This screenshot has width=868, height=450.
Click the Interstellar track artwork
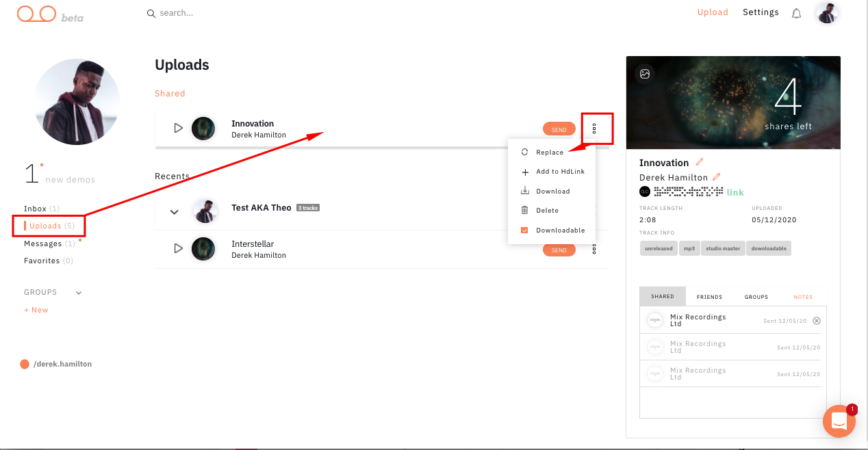coord(203,249)
